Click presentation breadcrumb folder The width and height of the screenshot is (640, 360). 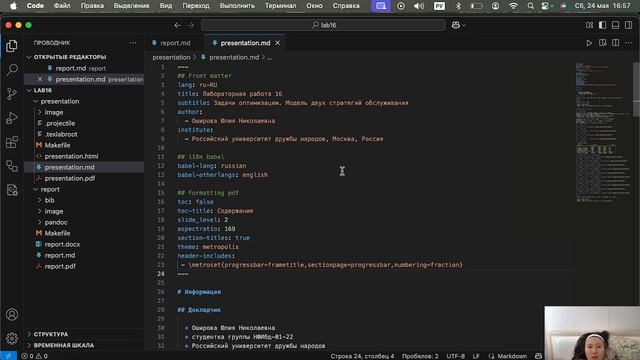tap(171, 58)
